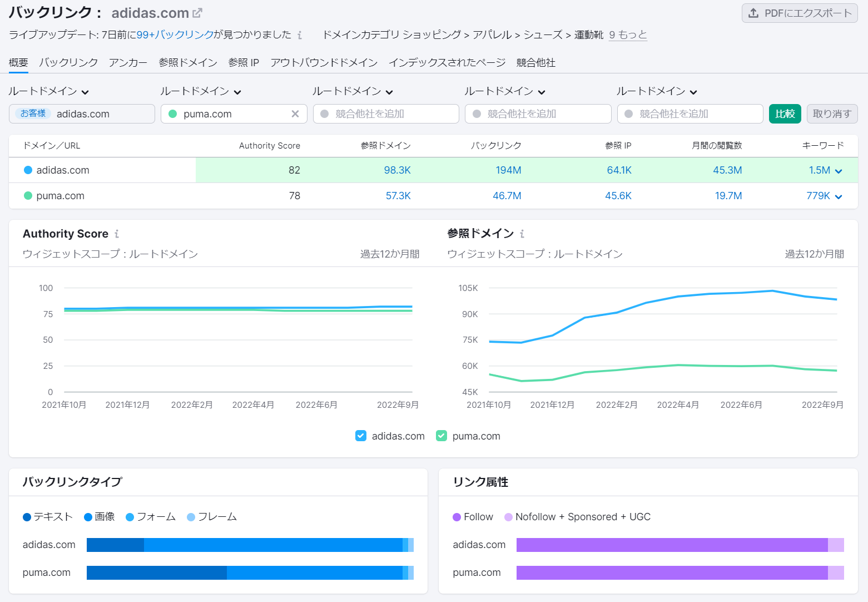Click puma.com link attribute bar
868x602 pixels.
(680, 573)
